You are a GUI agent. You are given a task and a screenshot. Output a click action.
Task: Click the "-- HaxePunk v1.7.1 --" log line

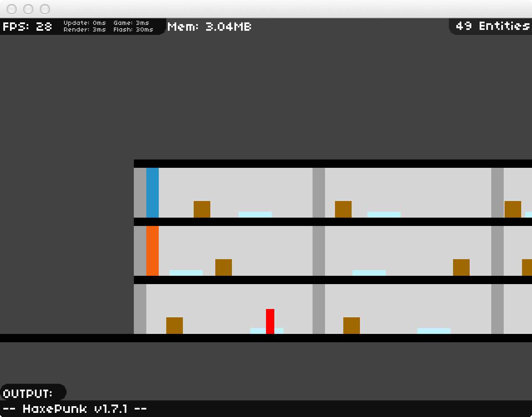75,409
